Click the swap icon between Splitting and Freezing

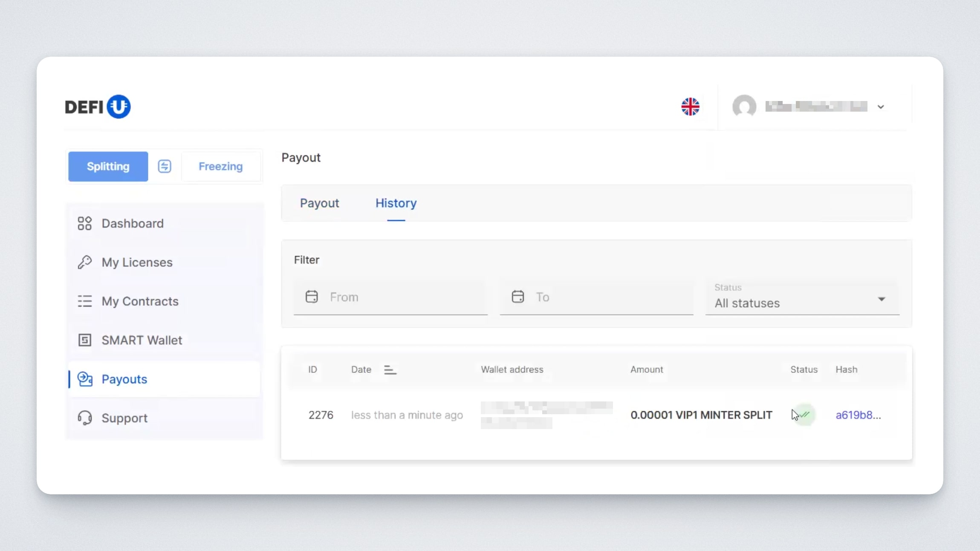[165, 166]
